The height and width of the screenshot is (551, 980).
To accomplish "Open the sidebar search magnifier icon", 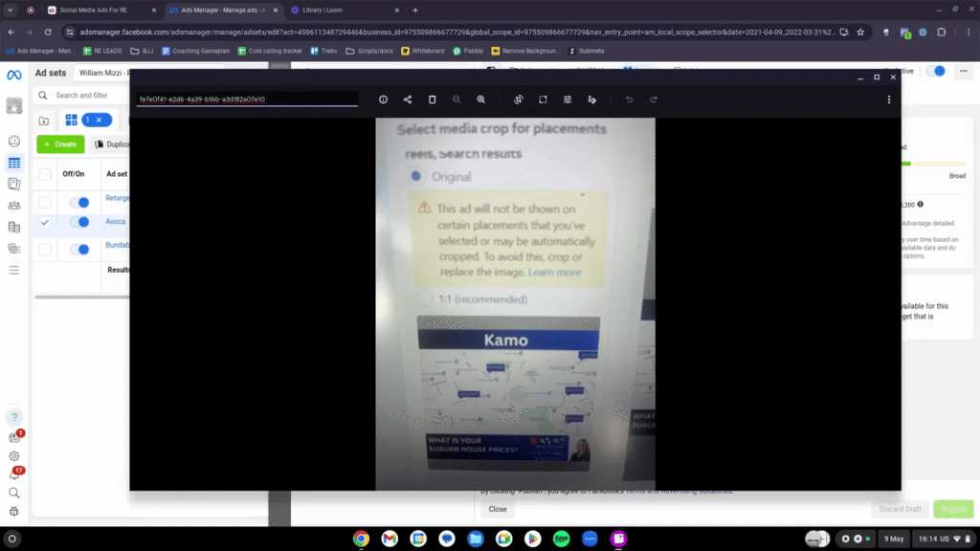I will tap(13, 493).
